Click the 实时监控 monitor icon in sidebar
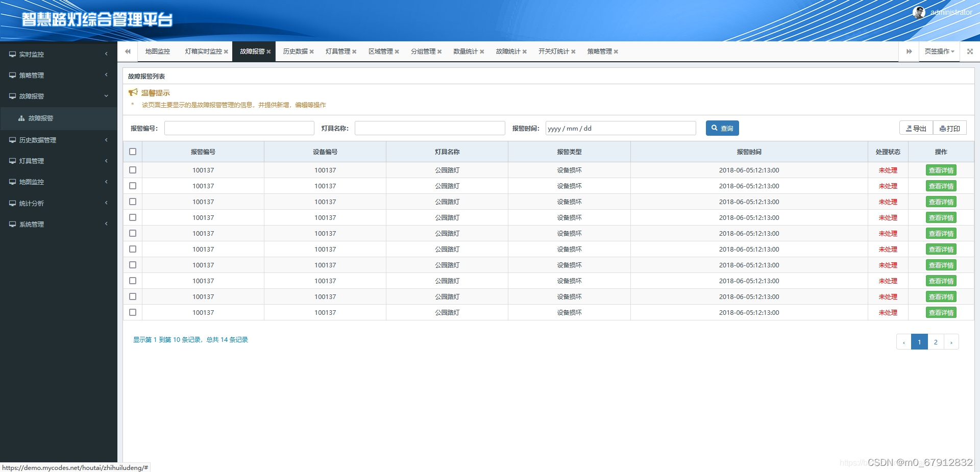 (12, 54)
